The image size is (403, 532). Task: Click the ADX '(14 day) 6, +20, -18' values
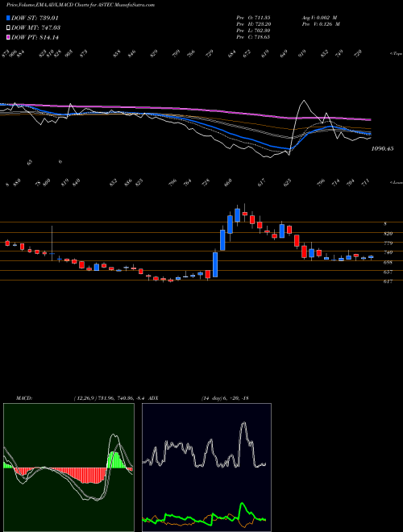point(225,398)
